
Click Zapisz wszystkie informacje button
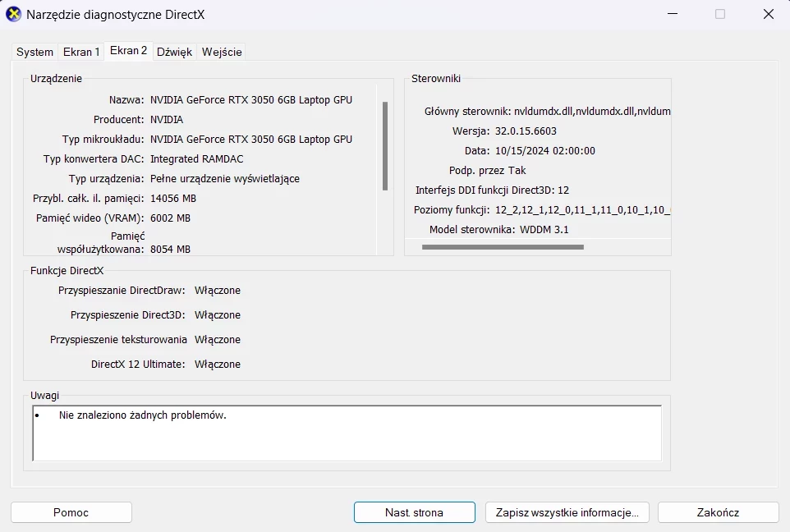[567, 511]
